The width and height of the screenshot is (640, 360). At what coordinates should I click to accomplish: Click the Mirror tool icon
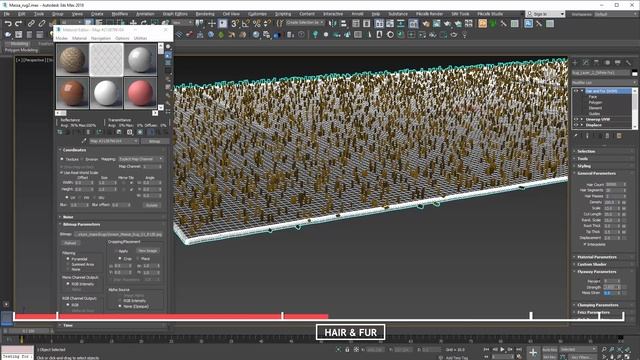pyautogui.click(x=333, y=24)
